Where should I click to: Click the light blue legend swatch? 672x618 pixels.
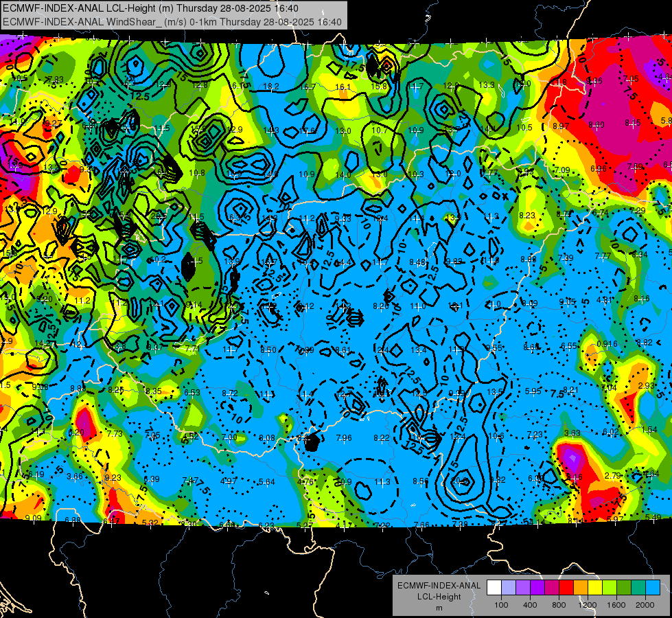point(653,588)
